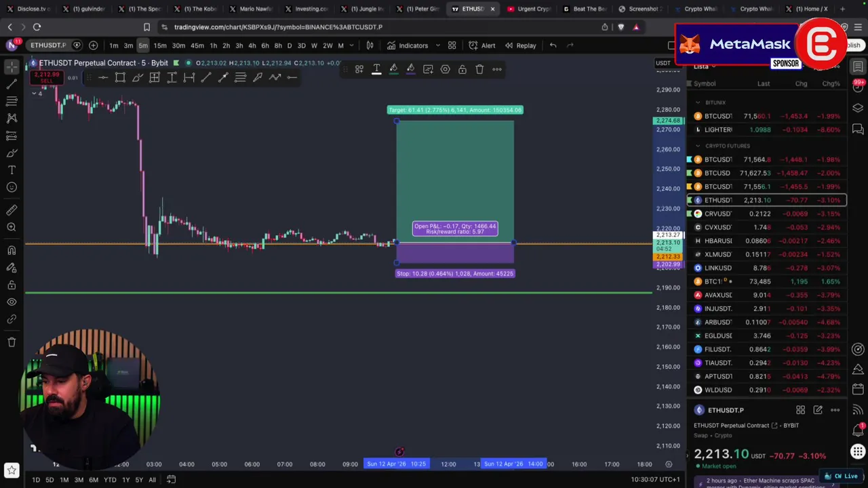This screenshot has width=868, height=488.
Task: Start bar Replay mode
Action: coord(520,45)
